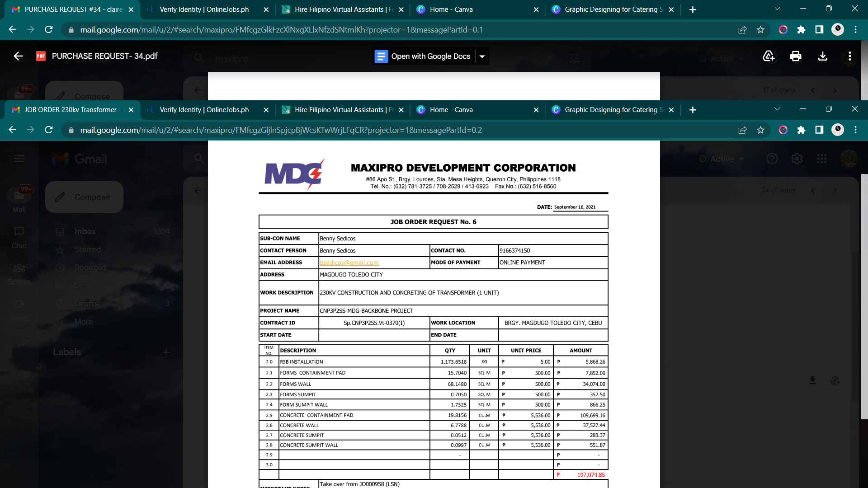Click the Download PDF icon
The image size is (868, 488).
pyautogui.click(x=823, y=56)
